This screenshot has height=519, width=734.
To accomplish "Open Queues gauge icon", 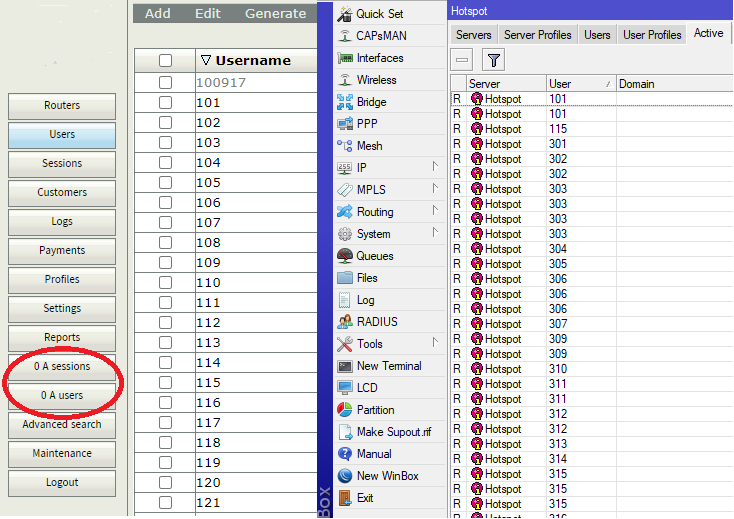I will (x=345, y=256).
